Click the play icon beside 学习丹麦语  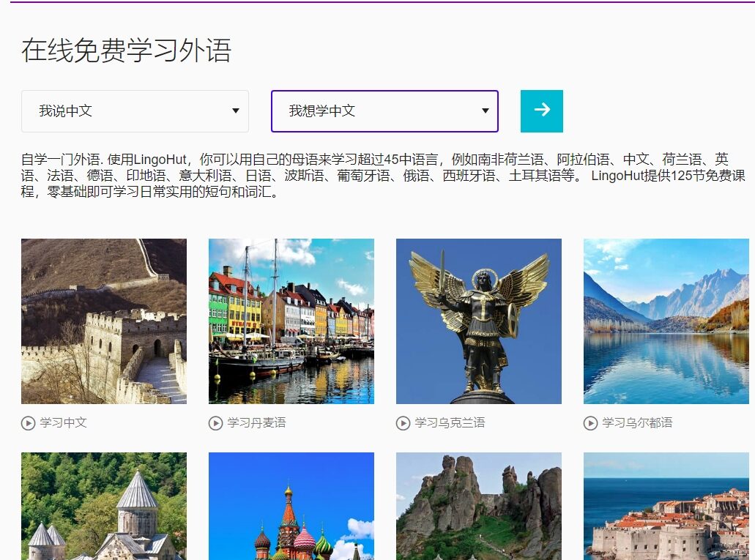pyautogui.click(x=215, y=423)
